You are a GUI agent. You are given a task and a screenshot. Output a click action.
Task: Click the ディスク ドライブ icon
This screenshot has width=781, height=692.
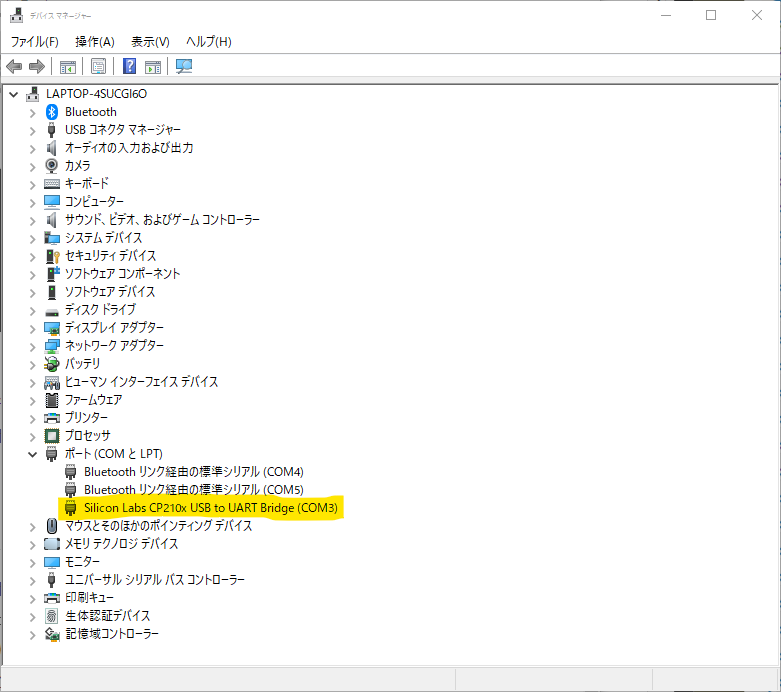tap(52, 312)
